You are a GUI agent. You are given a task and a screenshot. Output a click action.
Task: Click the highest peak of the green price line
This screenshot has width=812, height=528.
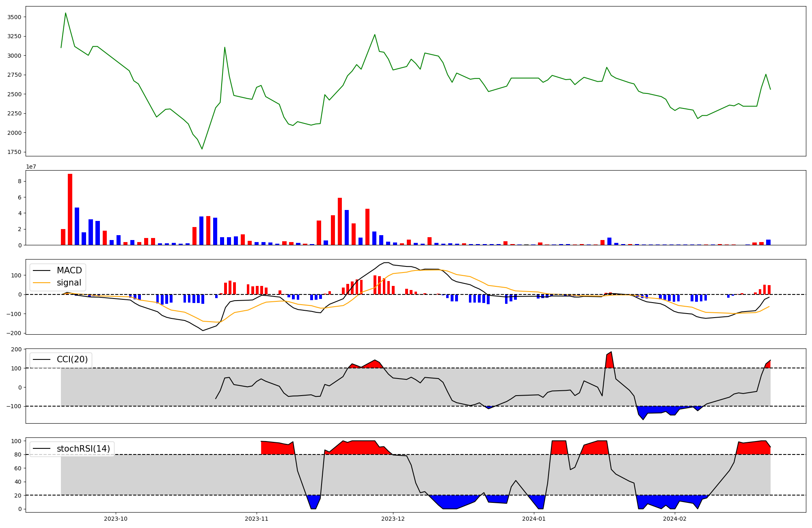[x=65, y=13]
